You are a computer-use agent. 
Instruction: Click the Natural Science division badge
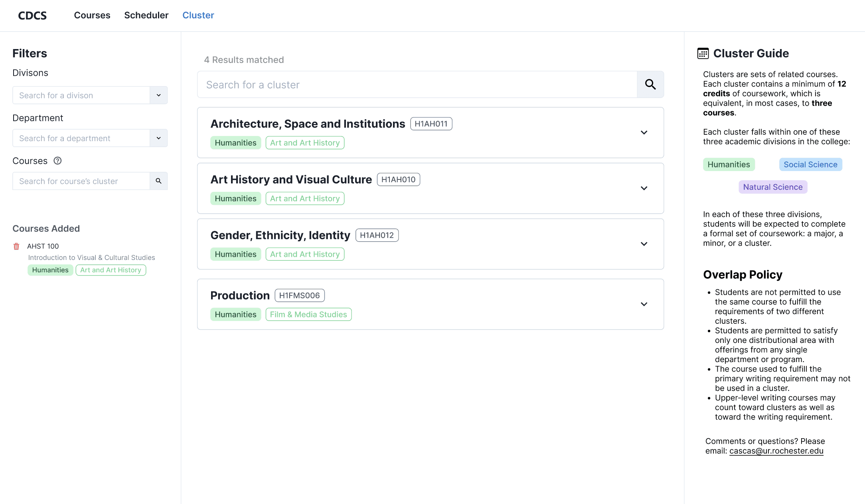point(772,187)
